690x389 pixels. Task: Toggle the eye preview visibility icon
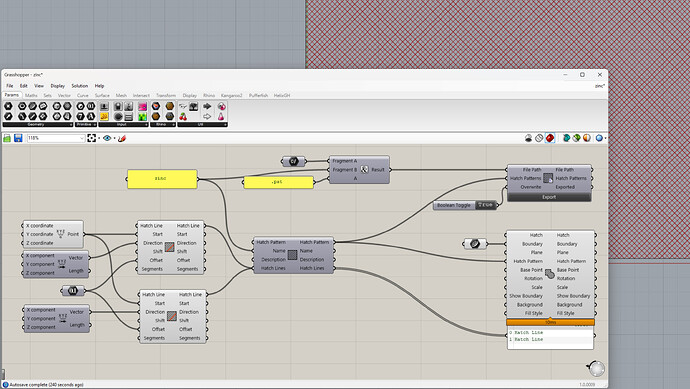(x=107, y=138)
